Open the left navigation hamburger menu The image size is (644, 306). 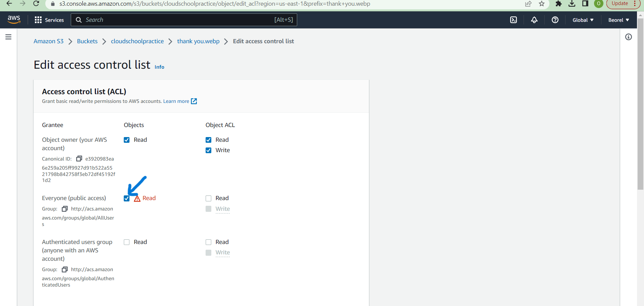point(8,37)
